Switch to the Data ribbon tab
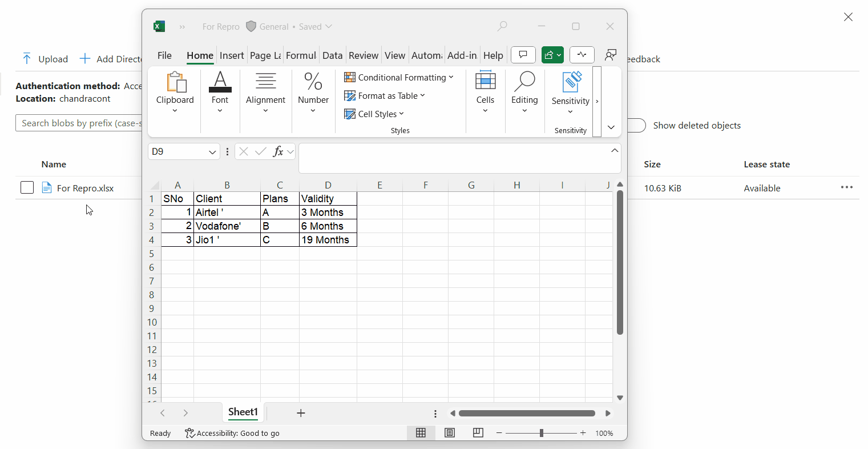The width and height of the screenshot is (868, 449). [332, 55]
